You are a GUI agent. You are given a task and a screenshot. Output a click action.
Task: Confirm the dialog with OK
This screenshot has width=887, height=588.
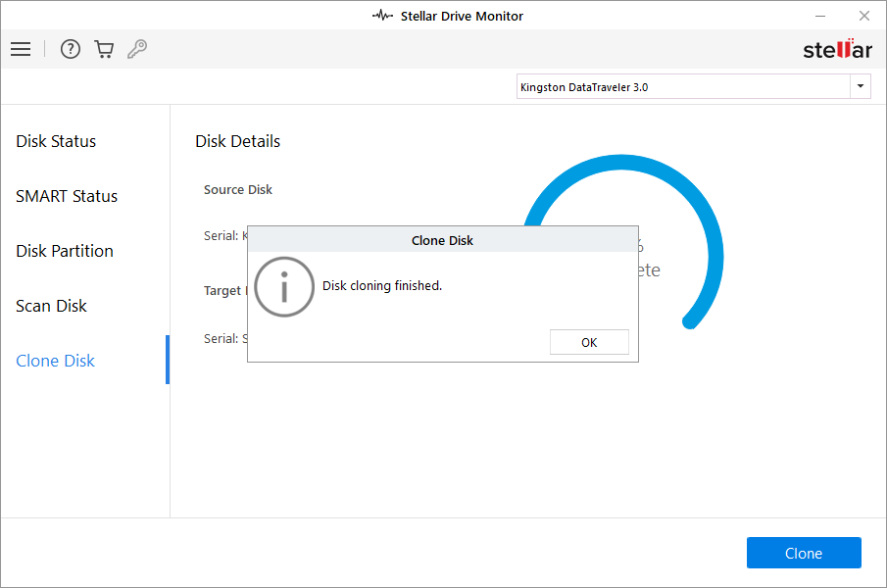pyautogui.click(x=589, y=342)
